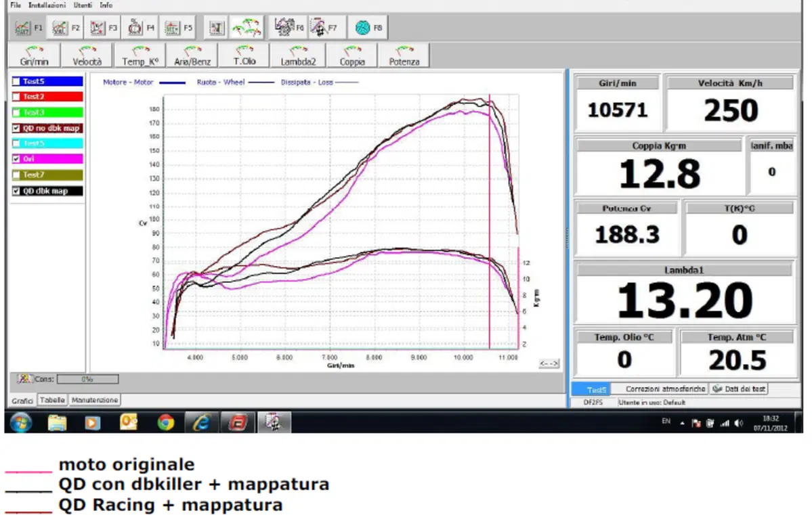
Task: Open the Dati dei test tab
Action: pyautogui.click(x=739, y=388)
